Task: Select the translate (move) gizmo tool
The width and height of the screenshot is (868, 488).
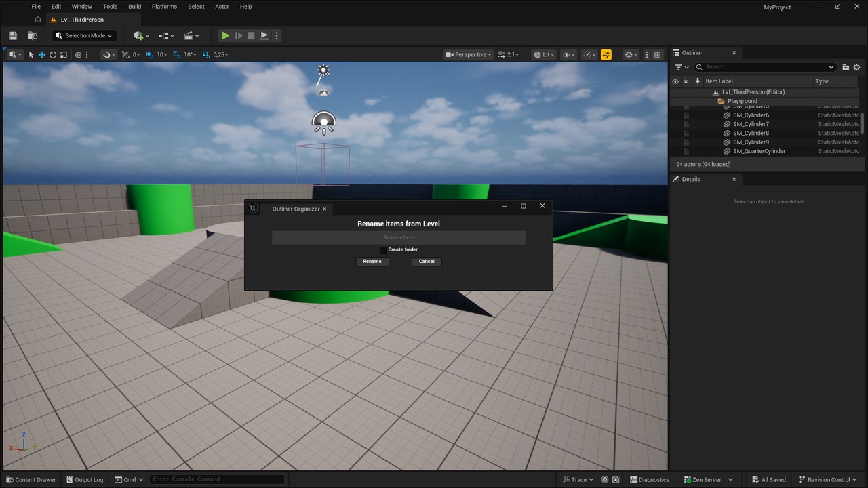Action: [41, 54]
